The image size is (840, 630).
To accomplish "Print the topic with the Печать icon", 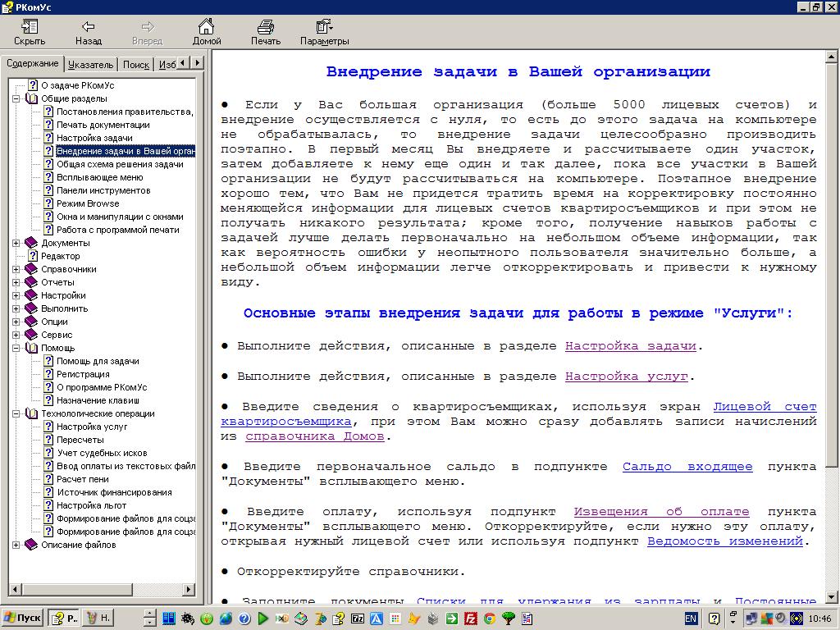I will click(265, 27).
